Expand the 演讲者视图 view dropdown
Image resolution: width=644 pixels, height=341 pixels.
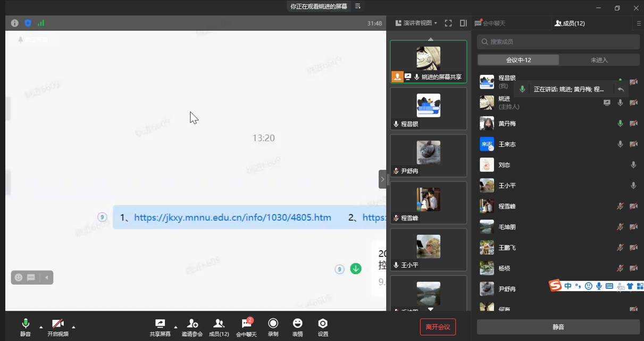click(416, 23)
